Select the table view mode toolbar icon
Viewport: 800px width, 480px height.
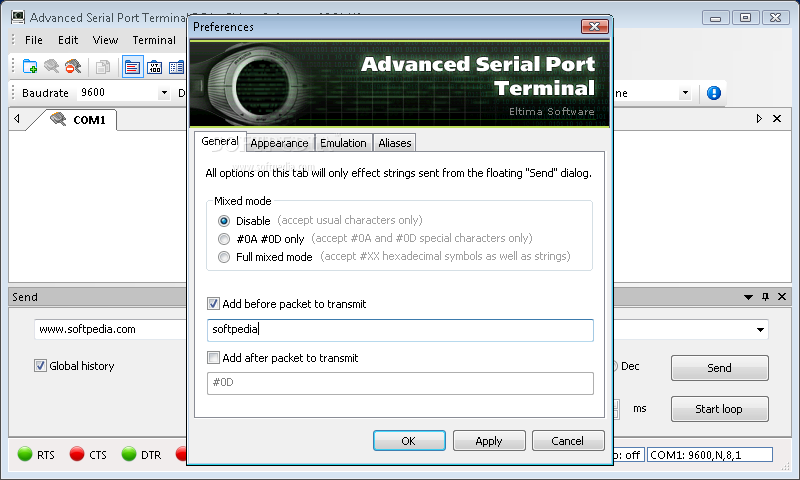(176, 67)
